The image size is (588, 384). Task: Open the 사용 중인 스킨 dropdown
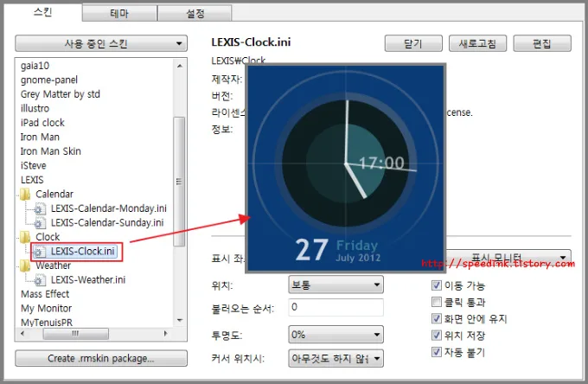[x=101, y=43]
